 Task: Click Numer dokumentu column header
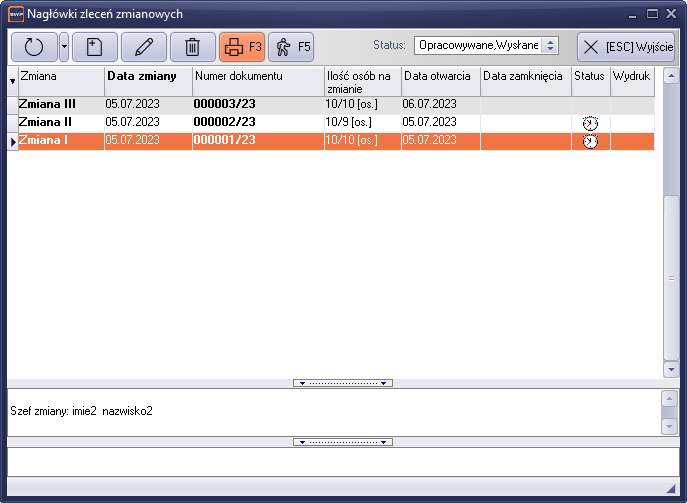(257, 76)
